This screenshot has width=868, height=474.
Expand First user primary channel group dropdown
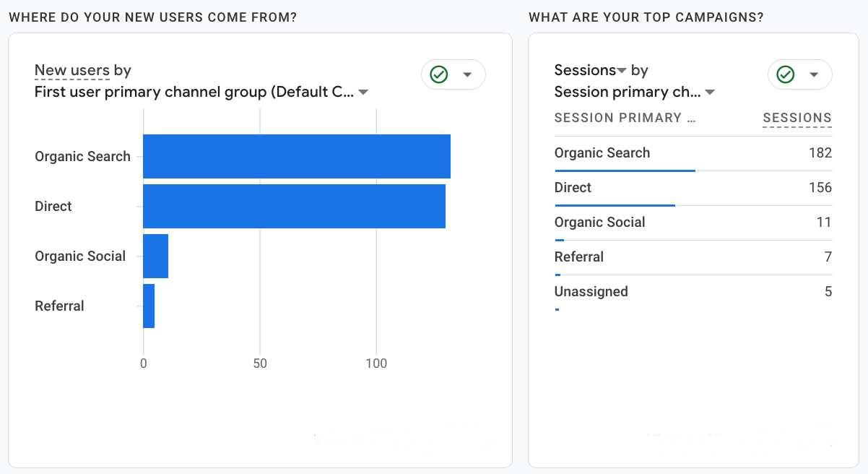(363, 92)
